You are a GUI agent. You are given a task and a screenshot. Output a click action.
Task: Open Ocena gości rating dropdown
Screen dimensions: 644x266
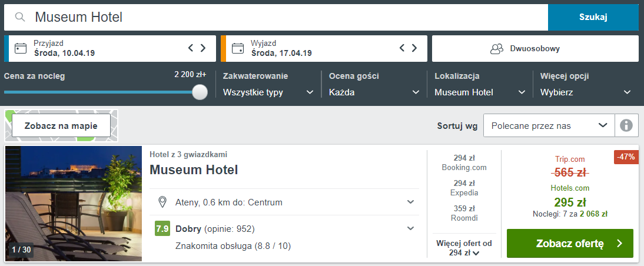[x=374, y=92]
